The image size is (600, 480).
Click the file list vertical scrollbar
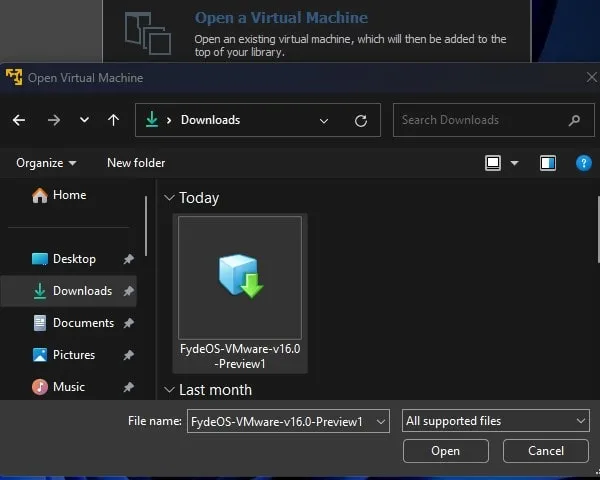click(598, 230)
